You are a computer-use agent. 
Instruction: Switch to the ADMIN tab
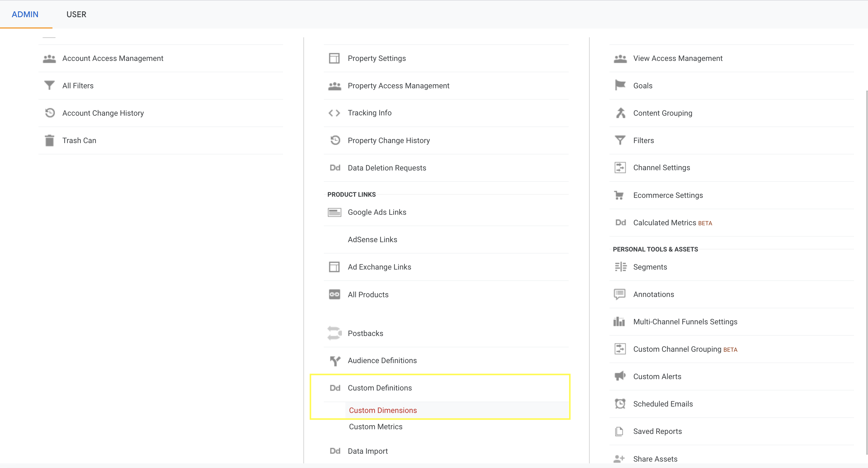click(x=25, y=15)
